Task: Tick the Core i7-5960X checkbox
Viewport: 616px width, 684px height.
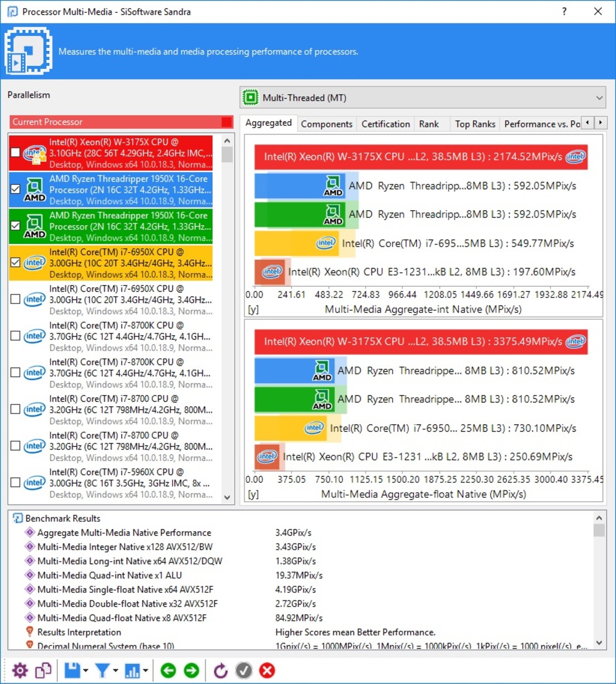Action: point(15,482)
